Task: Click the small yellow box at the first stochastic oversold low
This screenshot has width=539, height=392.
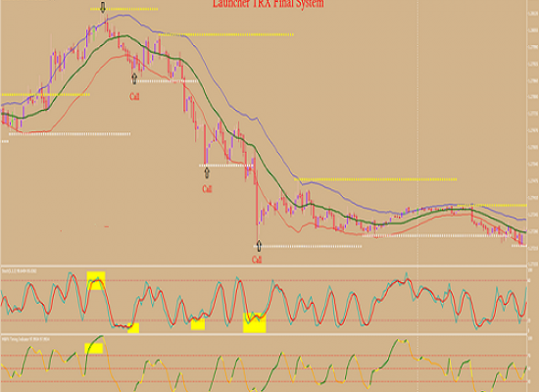Action: [133, 328]
